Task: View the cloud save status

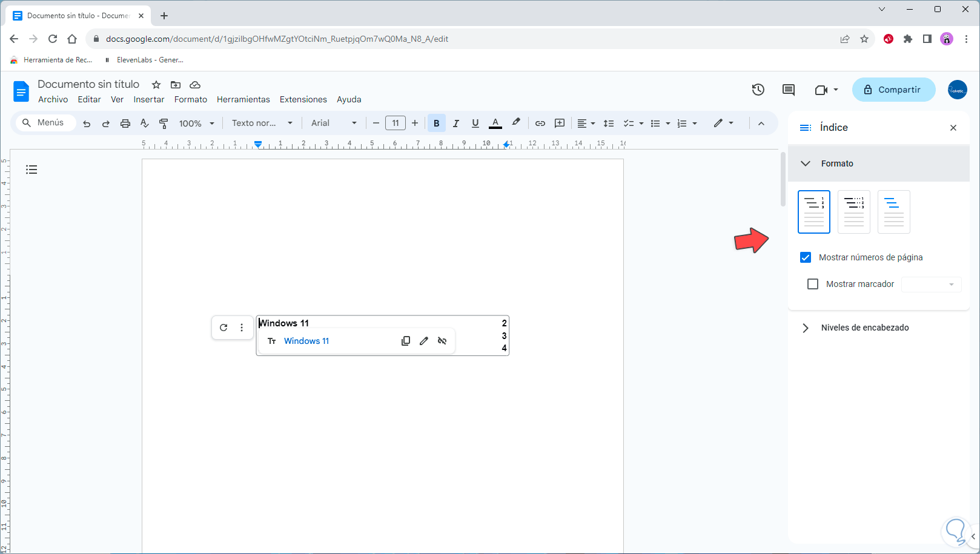Action: (195, 85)
